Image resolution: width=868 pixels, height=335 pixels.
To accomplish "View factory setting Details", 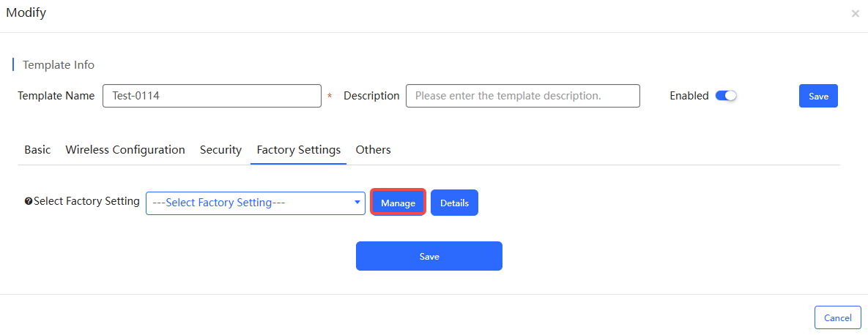I will [x=454, y=203].
